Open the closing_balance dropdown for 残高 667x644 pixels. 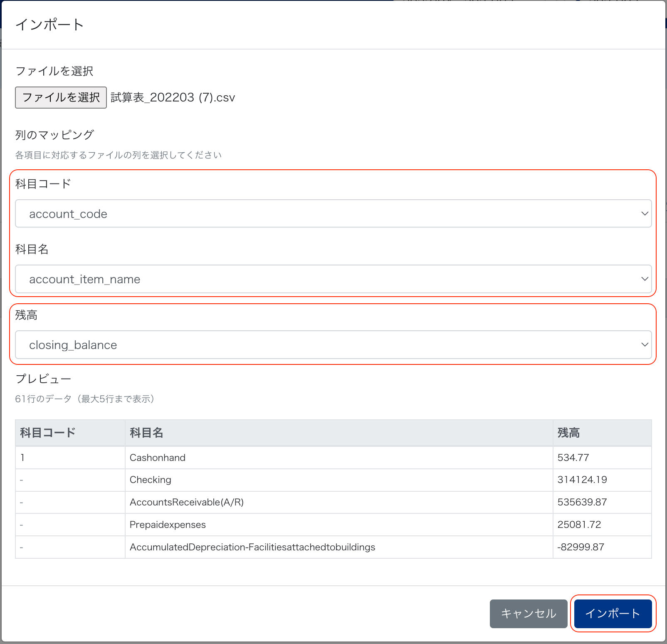point(333,345)
